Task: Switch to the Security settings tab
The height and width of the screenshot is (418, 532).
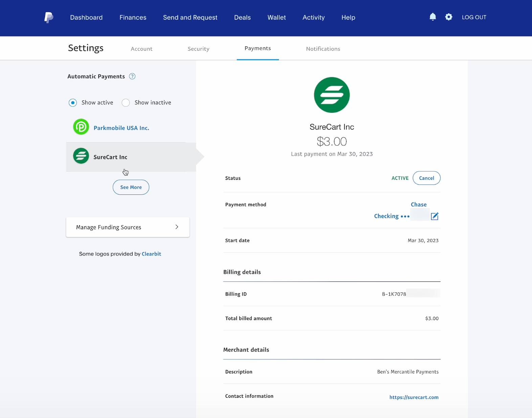Action: point(198,49)
